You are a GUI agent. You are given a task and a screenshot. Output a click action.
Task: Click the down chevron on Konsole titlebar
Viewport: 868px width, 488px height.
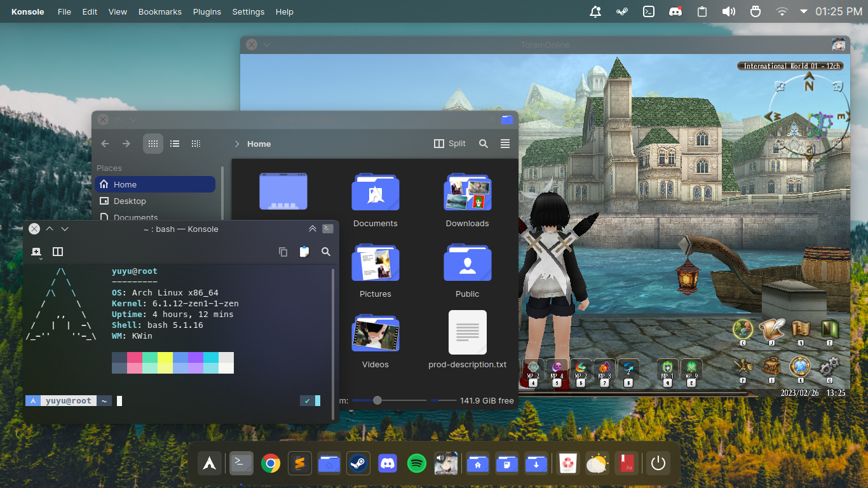pyautogui.click(x=65, y=229)
